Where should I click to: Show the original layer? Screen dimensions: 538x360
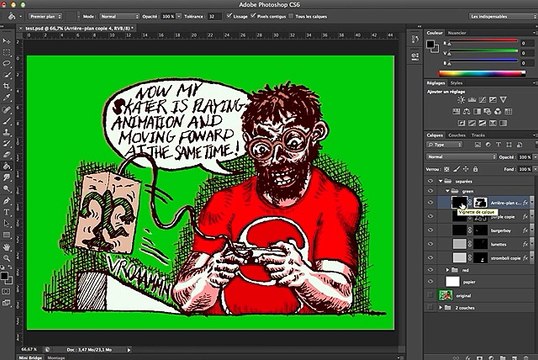click(x=430, y=295)
